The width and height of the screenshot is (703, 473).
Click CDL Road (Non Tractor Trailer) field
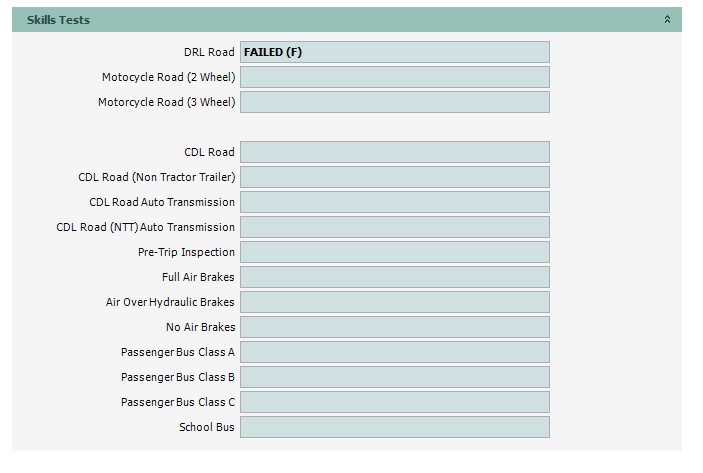coord(394,177)
